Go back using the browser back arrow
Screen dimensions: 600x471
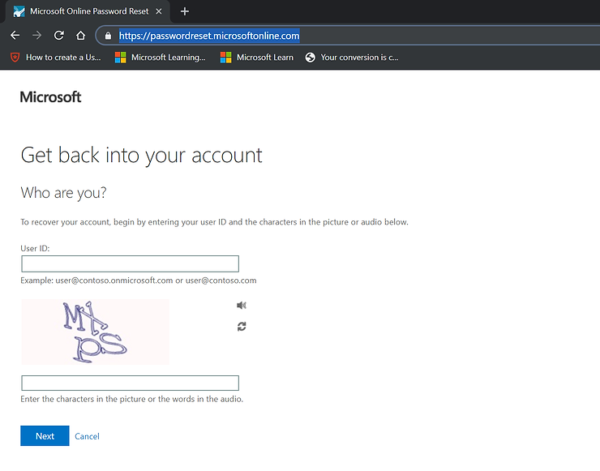click(x=15, y=35)
